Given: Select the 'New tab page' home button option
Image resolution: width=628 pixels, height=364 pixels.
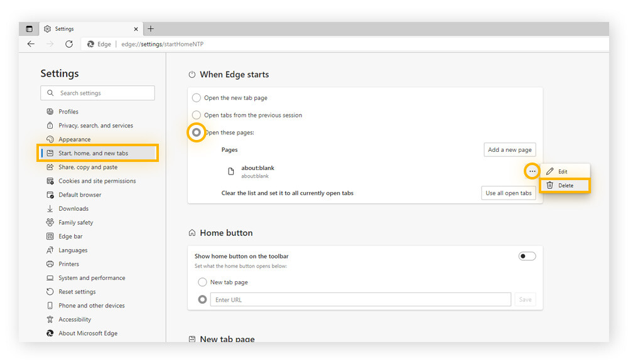Looking at the screenshot, I should 203,282.
